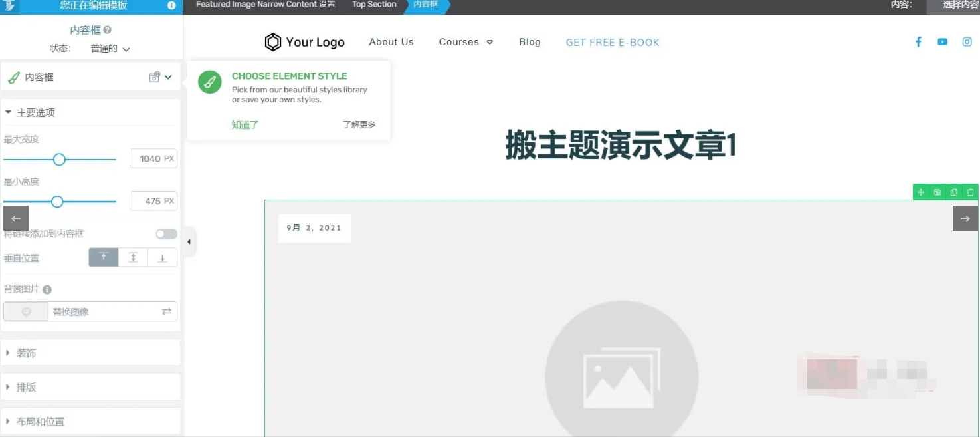Select the 内容框 breadcrumb
Viewport: 980px width, 437px height.
coord(426,5)
